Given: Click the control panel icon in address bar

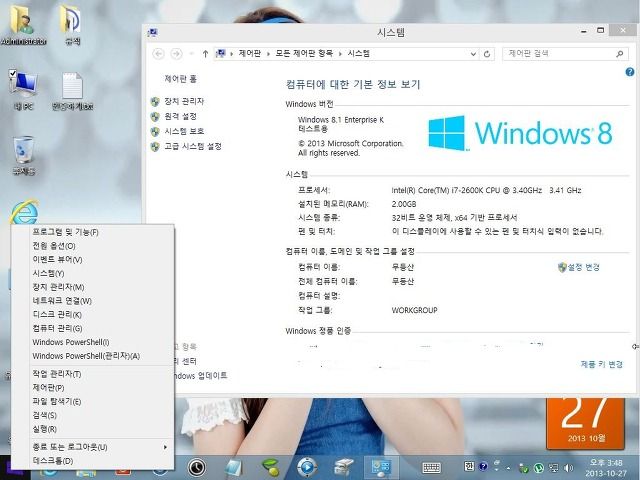Looking at the screenshot, I should 221,53.
